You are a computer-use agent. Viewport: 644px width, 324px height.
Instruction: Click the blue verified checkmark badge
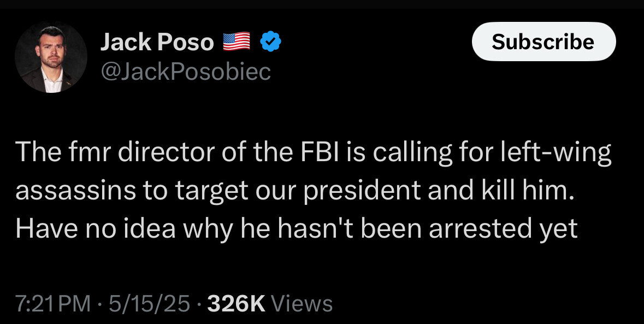coord(270,42)
